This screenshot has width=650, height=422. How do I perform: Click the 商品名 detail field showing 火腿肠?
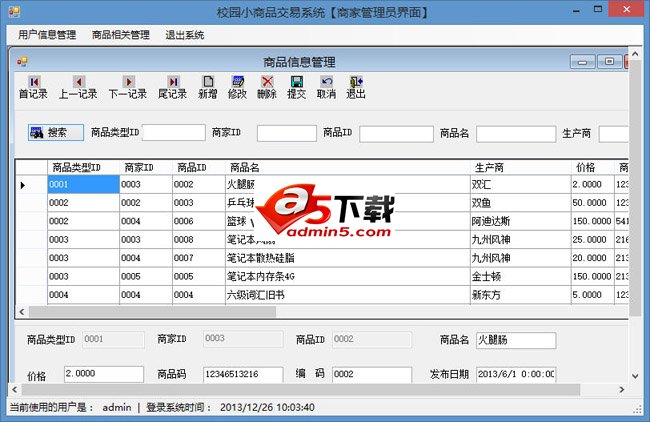click(x=516, y=340)
